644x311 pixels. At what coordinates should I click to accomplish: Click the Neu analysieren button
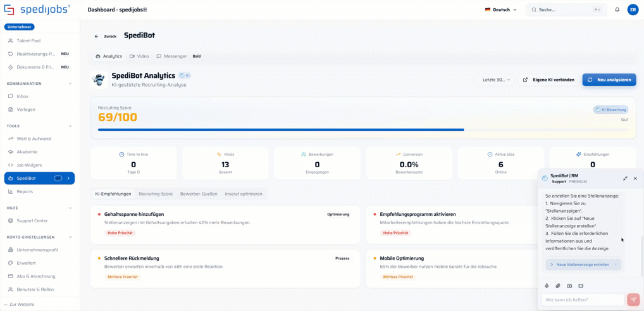coord(609,80)
